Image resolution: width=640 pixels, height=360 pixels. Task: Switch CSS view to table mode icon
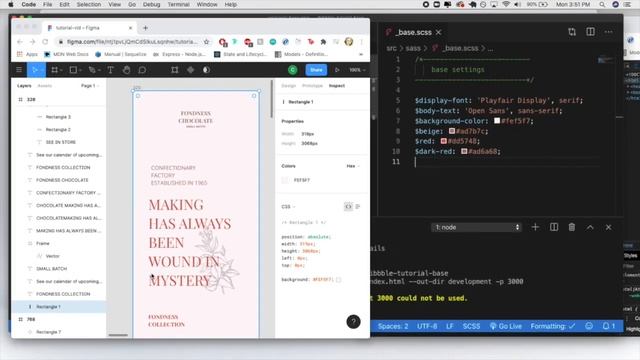[358, 207]
